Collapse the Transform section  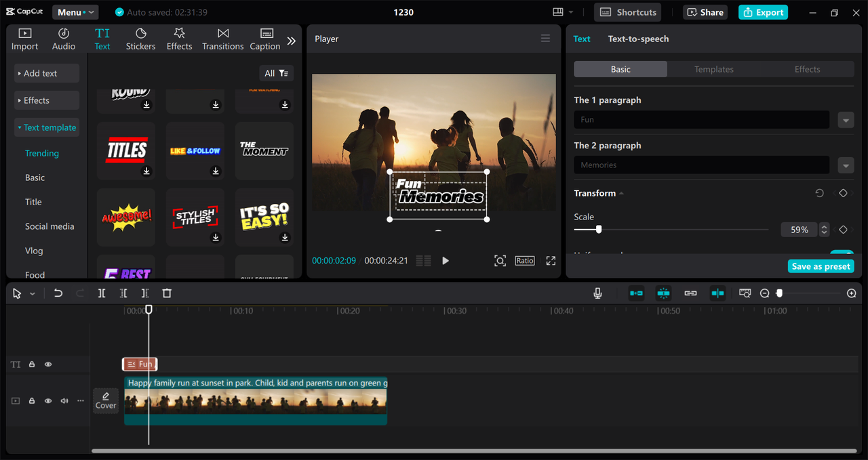point(621,193)
